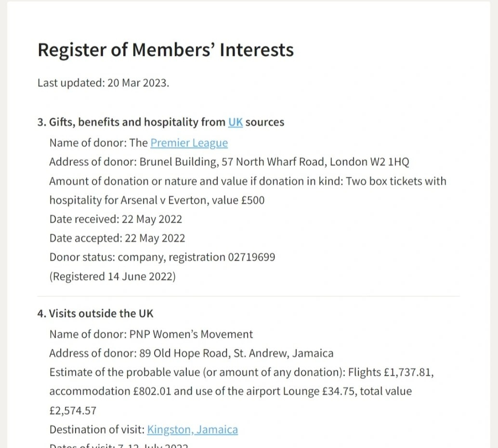Click the Destination of visit label
Viewport: 498px width, 448px height.
[97, 430]
